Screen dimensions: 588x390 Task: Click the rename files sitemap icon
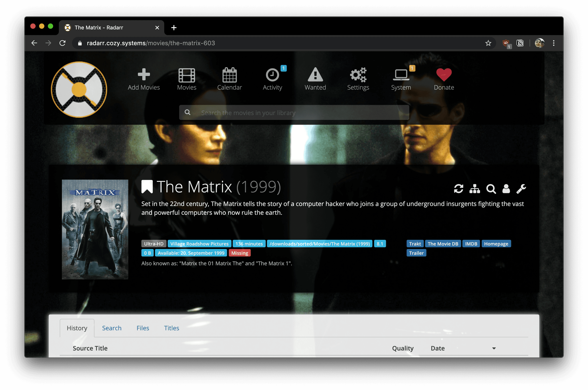[475, 189]
